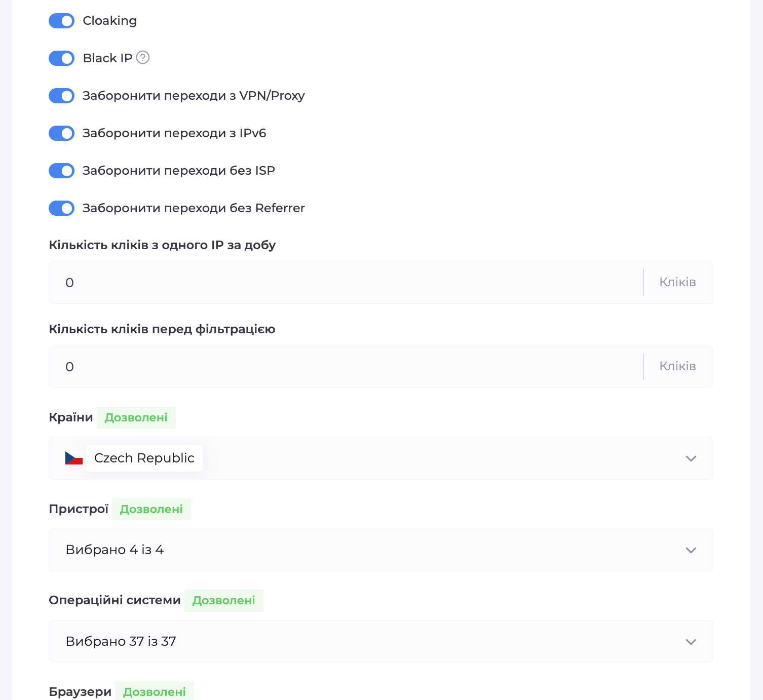Expand the countries dropdown chevron

(x=691, y=458)
